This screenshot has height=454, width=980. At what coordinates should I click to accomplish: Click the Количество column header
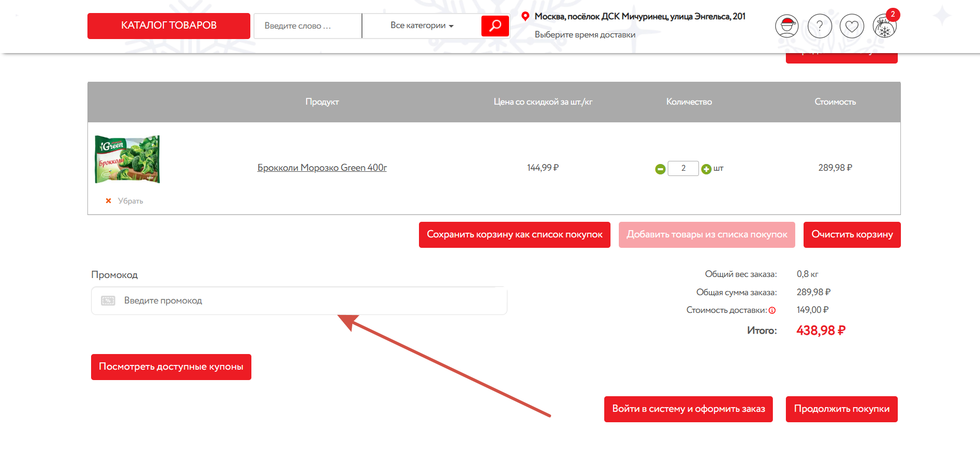tap(689, 102)
